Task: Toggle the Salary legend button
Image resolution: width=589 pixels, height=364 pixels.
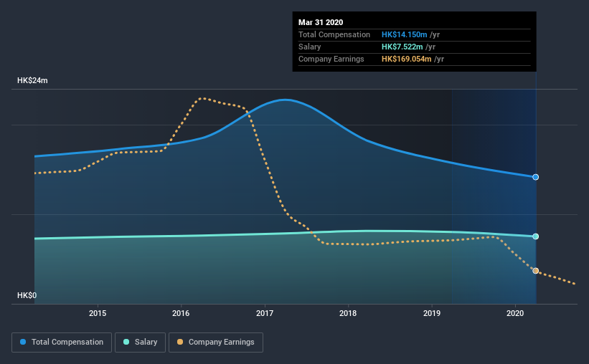Action: 140,343
